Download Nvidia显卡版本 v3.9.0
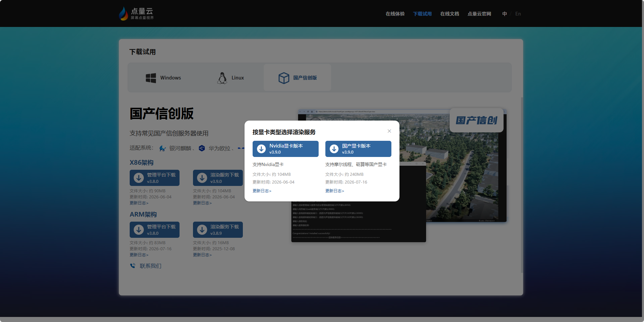Viewport: 644px width, 322px height. pos(286,149)
